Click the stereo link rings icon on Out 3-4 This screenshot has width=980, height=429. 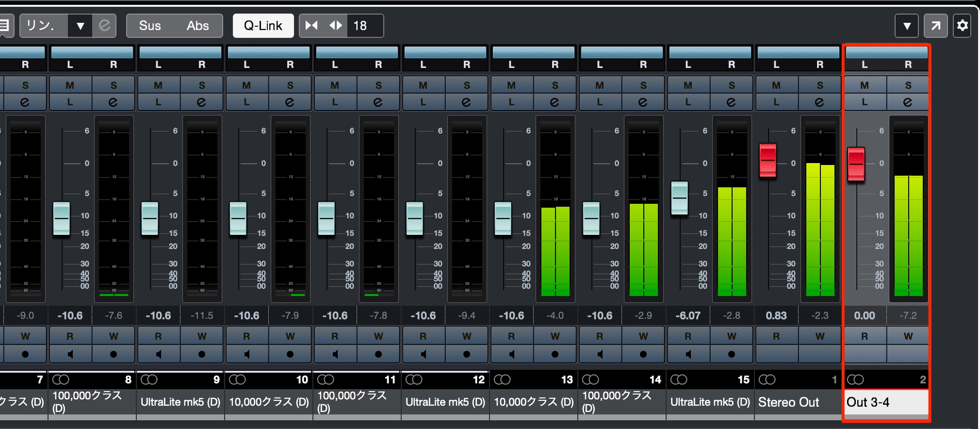[x=855, y=379]
